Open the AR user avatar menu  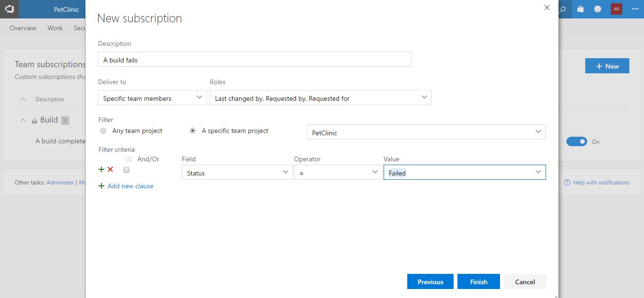[616, 9]
